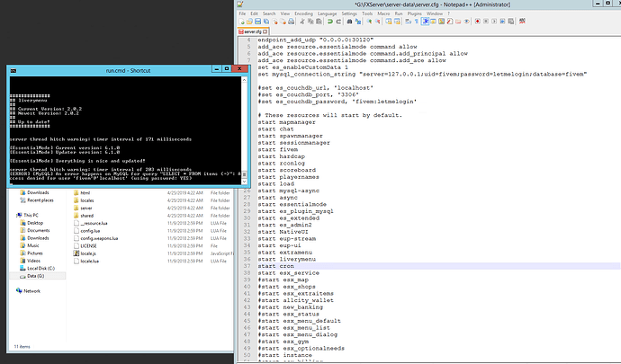621x364 pixels.
Task: Select This PC in Explorer sidebar
Action: click(31, 215)
